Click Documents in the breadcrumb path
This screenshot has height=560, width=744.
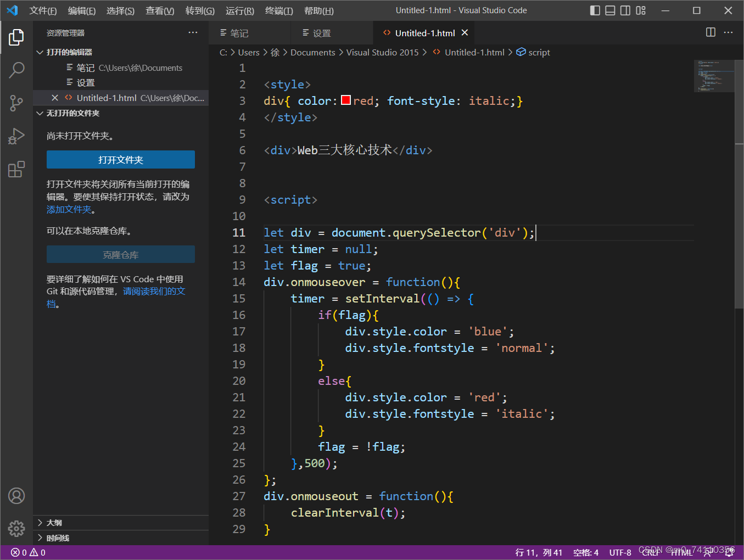(x=312, y=52)
